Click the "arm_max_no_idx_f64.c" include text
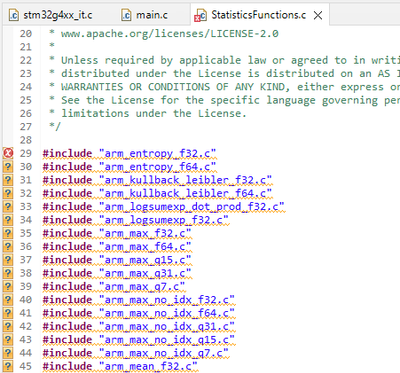 (x=167, y=313)
